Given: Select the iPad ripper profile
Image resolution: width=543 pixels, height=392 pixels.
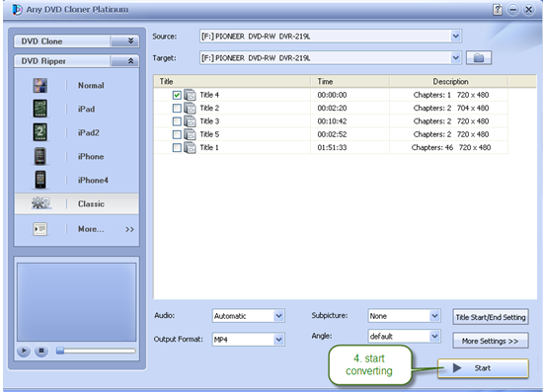Looking at the screenshot, I should 77,109.
